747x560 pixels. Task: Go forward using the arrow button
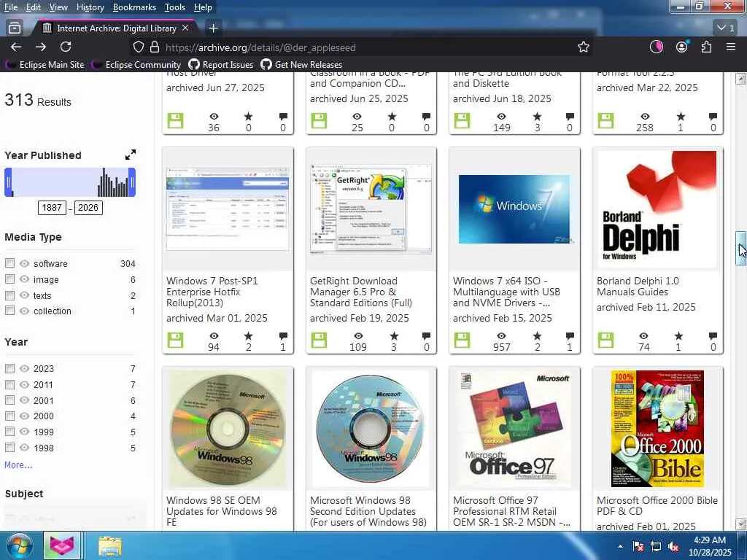tap(41, 47)
